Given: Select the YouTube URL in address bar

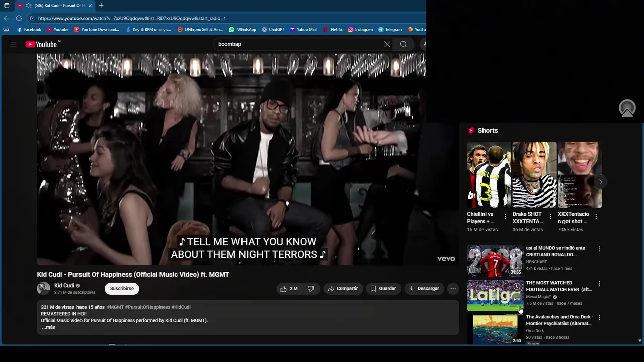Looking at the screenshot, I should [132, 18].
